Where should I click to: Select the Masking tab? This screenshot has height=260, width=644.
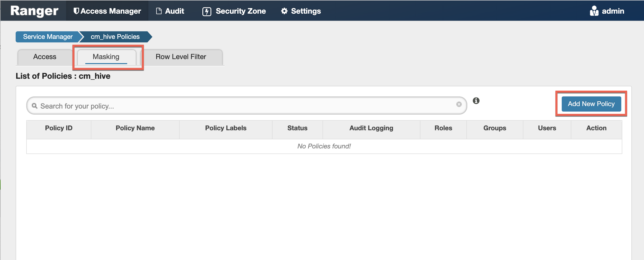pos(106,57)
